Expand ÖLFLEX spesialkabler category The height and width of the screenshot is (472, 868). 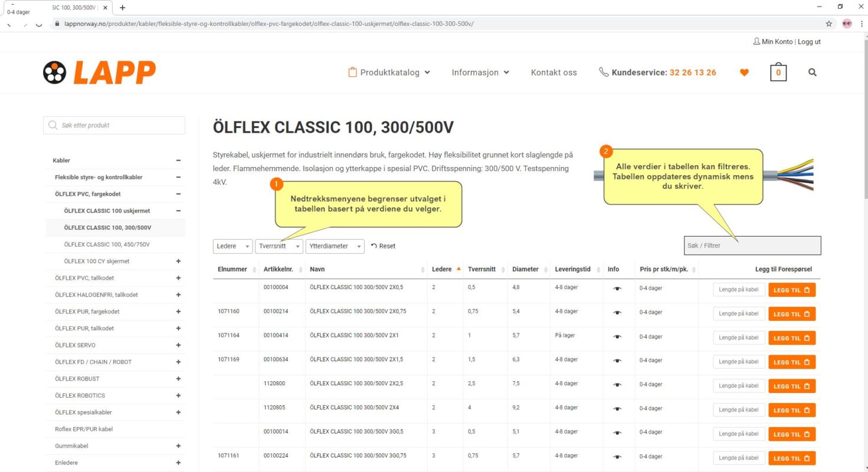pyautogui.click(x=178, y=412)
